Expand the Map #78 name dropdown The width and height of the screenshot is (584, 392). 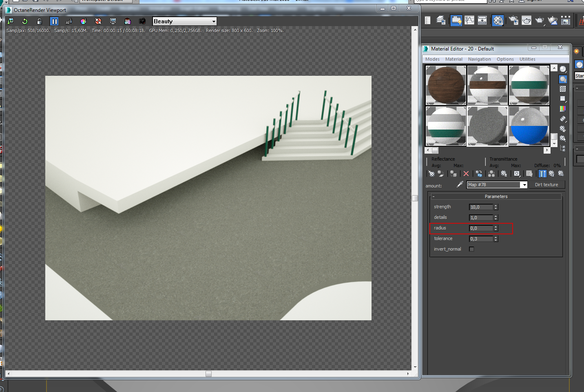tap(524, 185)
